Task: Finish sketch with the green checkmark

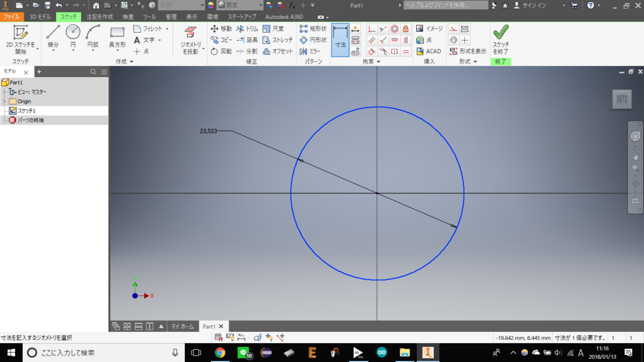Action: 501,40
